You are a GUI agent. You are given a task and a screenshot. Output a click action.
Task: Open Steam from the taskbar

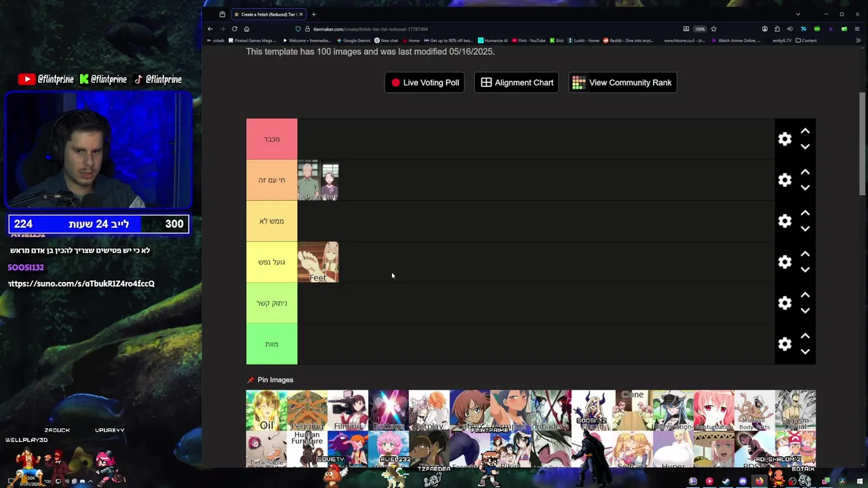[726, 481]
